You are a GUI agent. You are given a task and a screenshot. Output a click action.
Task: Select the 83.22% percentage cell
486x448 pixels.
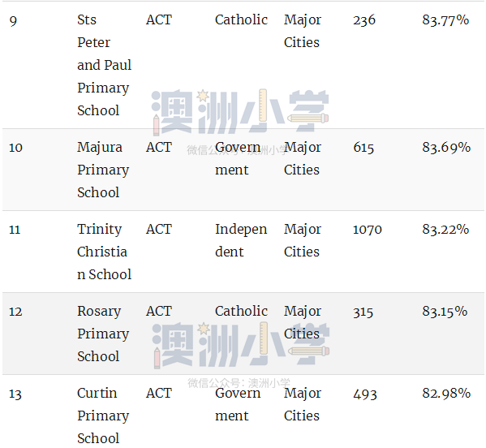tap(445, 230)
